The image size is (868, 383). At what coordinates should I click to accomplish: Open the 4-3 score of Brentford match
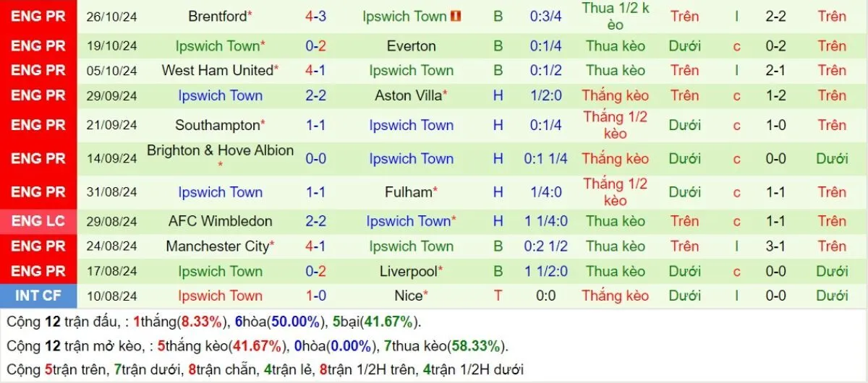(x=316, y=16)
